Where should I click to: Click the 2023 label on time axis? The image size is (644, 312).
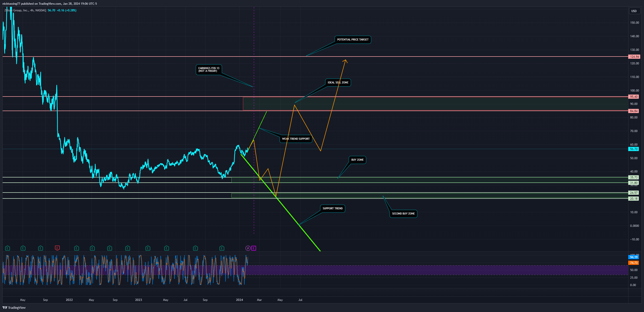click(139, 300)
